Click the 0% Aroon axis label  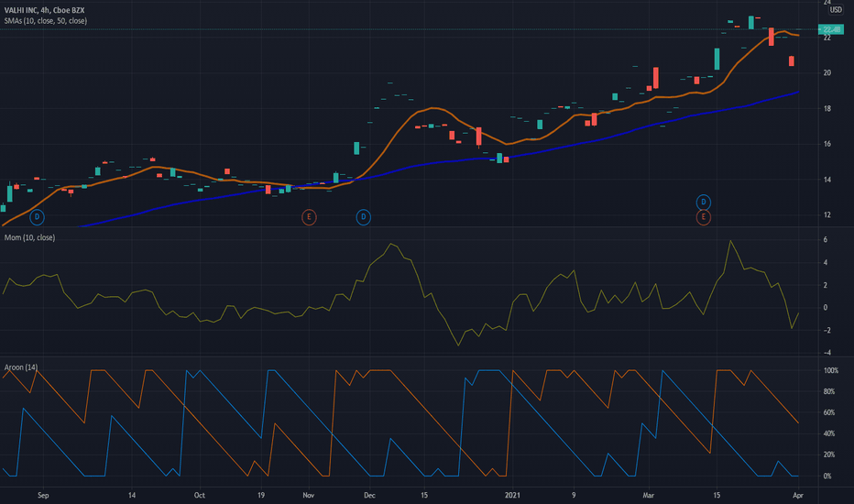pos(827,477)
